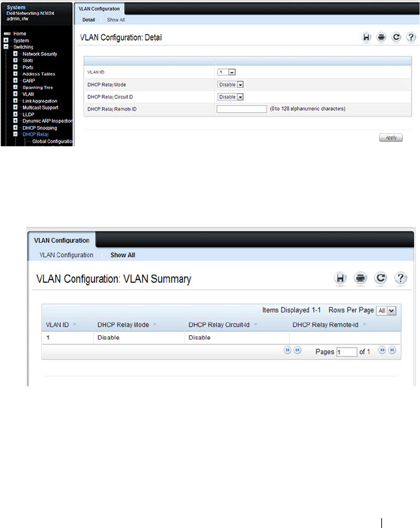420x528 pixels.
Task: Select VLAN Configuration sub-tab in Summary page
Action: coord(66,255)
